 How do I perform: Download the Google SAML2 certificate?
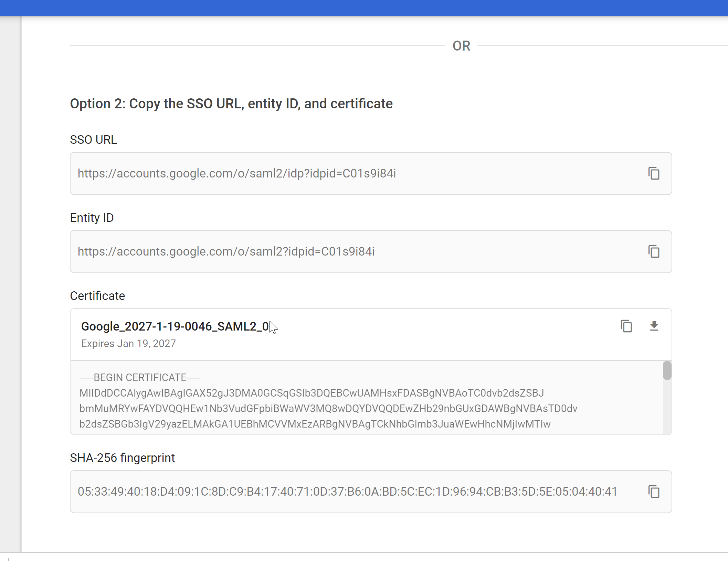point(654,326)
